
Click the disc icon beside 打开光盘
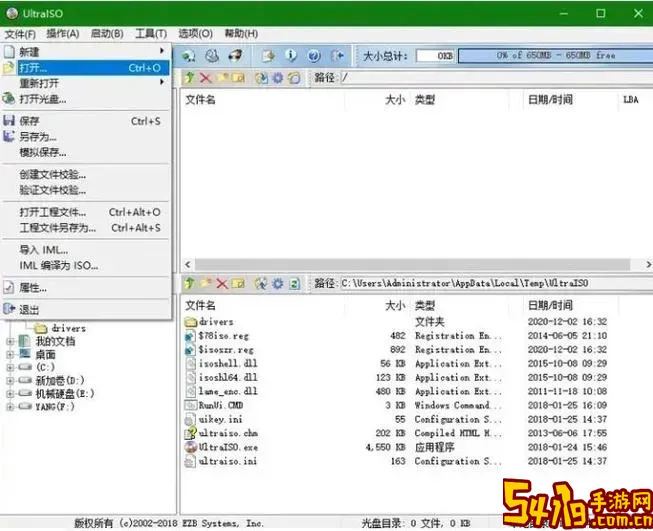8,98
